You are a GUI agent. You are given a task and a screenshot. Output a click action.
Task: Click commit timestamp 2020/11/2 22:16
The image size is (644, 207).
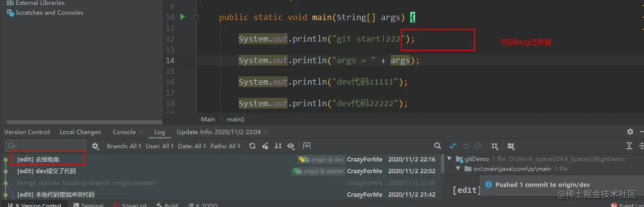(x=412, y=160)
